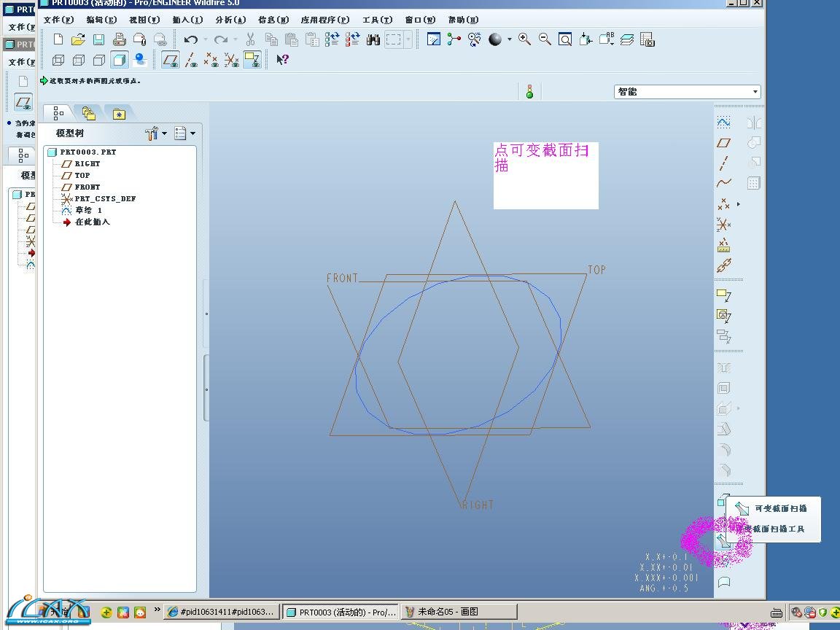Click the Save file icon in toolbar
The height and width of the screenshot is (630, 840).
tap(98, 39)
